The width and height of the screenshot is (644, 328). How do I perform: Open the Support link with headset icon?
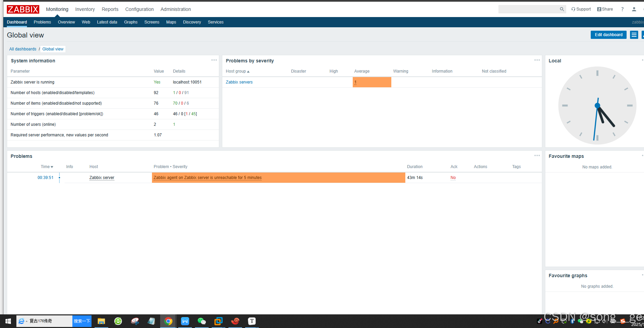(581, 9)
